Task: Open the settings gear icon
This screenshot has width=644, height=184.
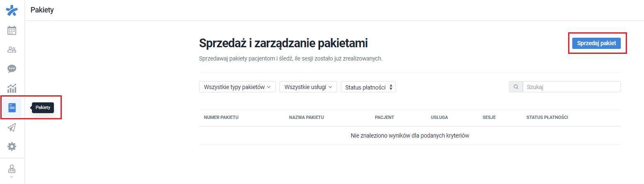Action: (12, 146)
